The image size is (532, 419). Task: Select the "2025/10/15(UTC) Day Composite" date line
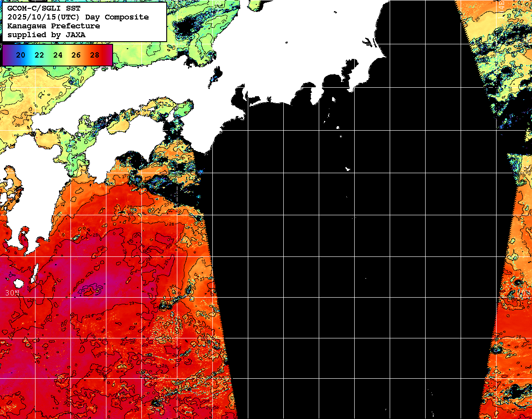[x=78, y=17]
